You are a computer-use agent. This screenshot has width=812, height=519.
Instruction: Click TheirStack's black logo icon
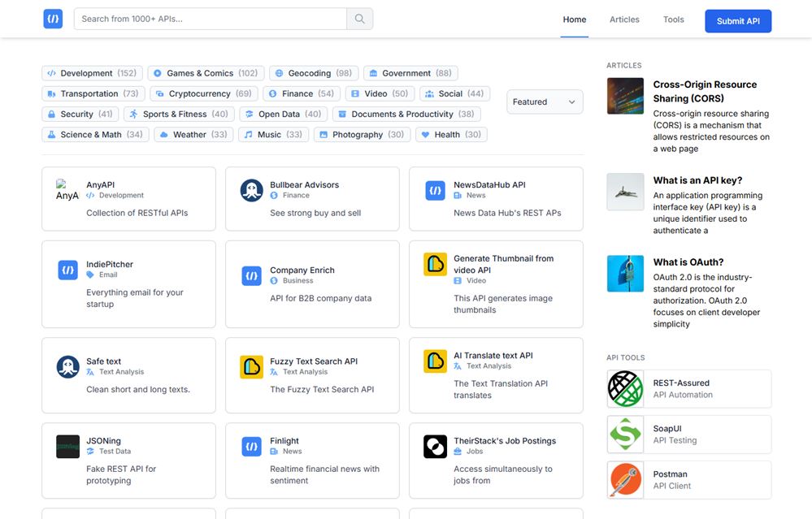(x=436, y=447)
